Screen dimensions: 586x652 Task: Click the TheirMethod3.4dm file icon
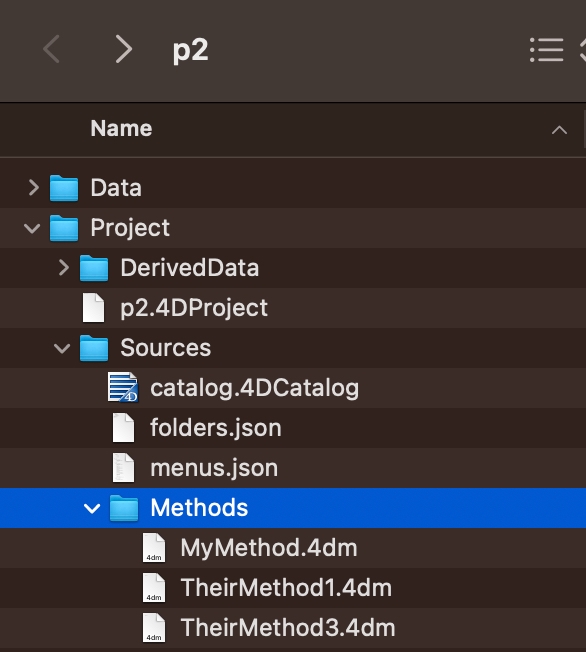(154, 627)
